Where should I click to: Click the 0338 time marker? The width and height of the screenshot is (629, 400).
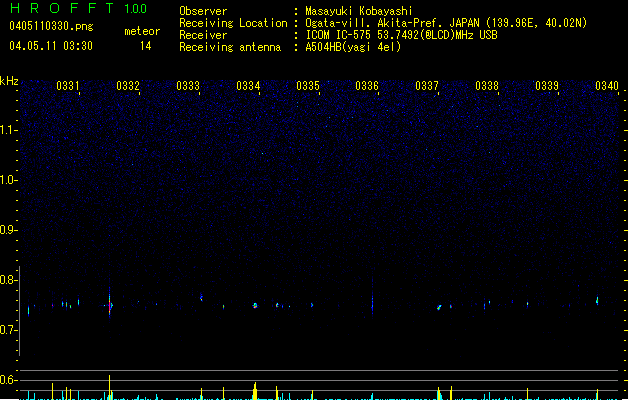coord(487,86)
